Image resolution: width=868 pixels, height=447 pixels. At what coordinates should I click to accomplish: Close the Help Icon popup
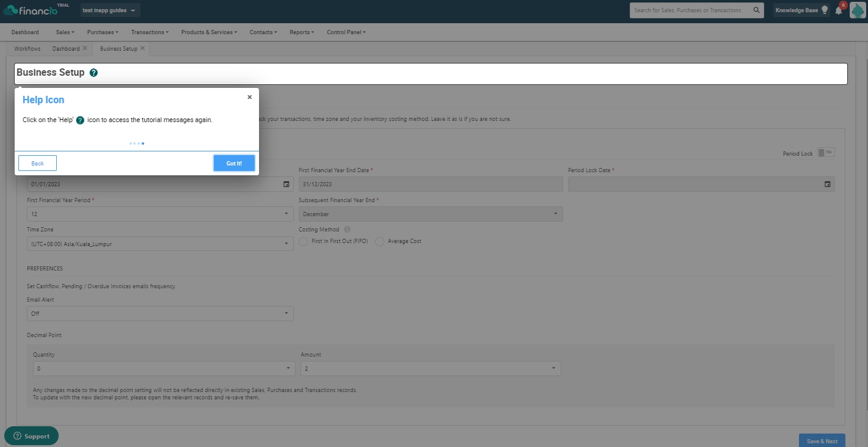pos(249,97)
